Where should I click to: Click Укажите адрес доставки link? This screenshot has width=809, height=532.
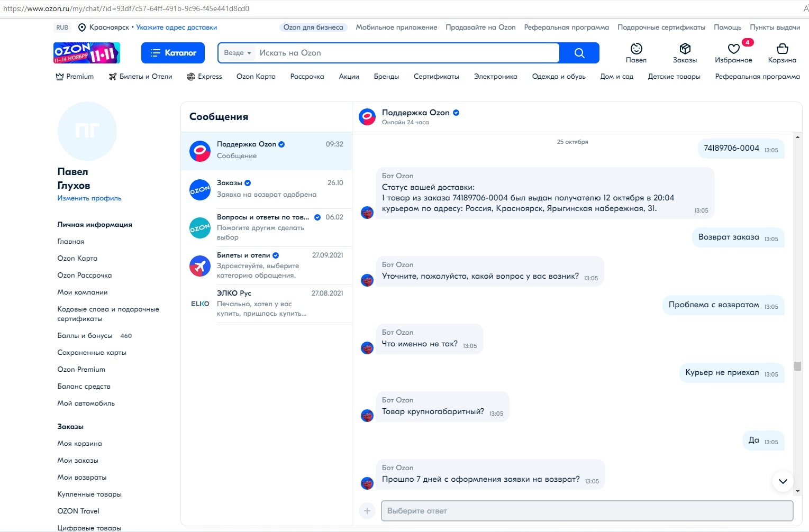pos(177,27)
